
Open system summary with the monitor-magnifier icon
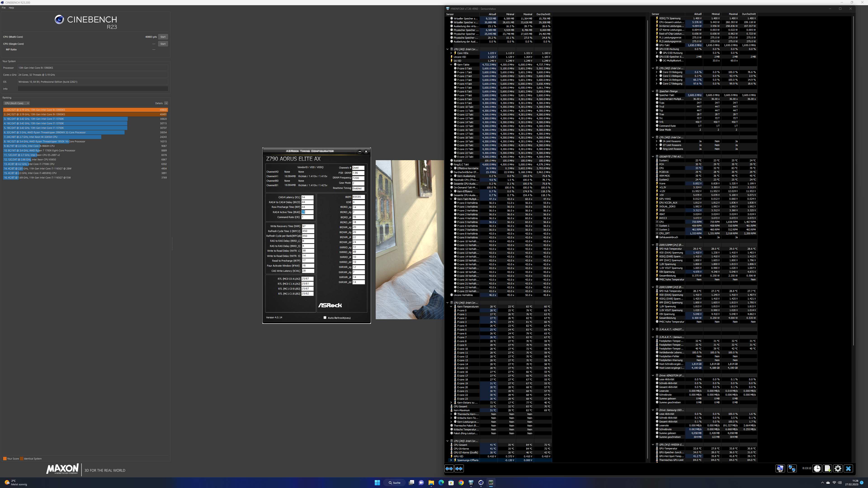(x=780, y=469)
